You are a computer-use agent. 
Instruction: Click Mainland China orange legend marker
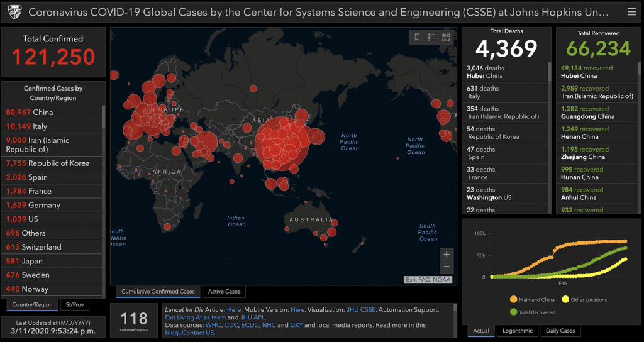513,299
